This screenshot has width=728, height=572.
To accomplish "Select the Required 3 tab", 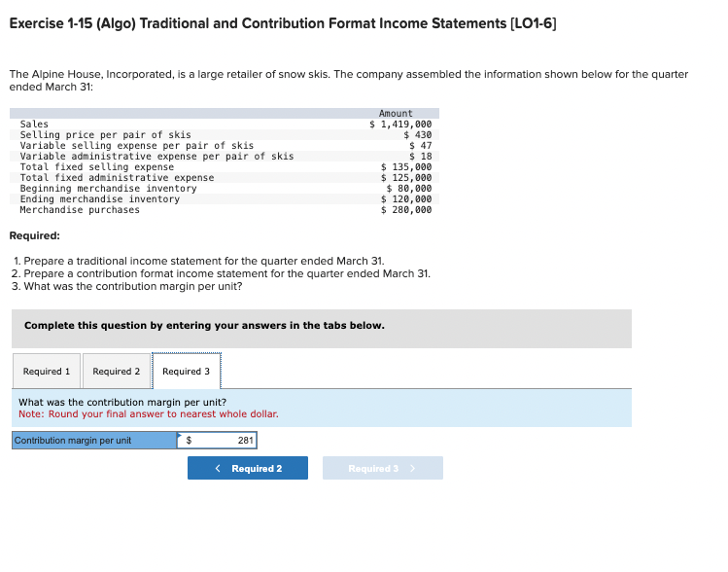I will click(x=187, y=371).
